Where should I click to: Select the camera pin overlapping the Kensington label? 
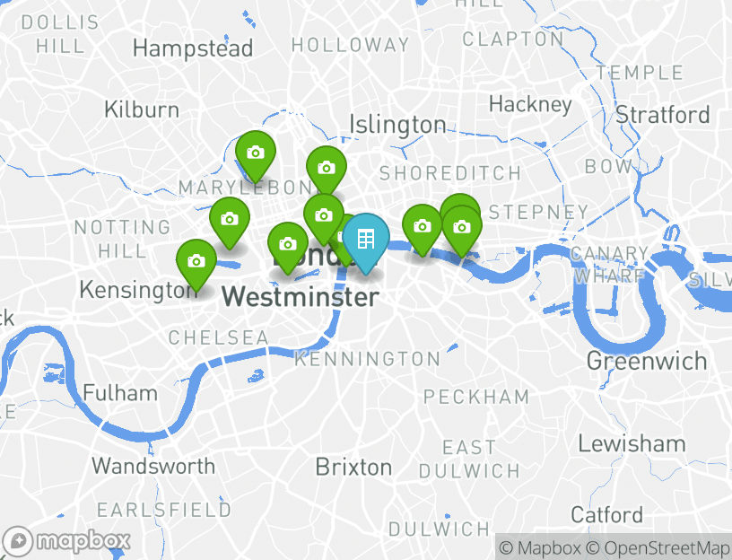(x=196, y=262)
